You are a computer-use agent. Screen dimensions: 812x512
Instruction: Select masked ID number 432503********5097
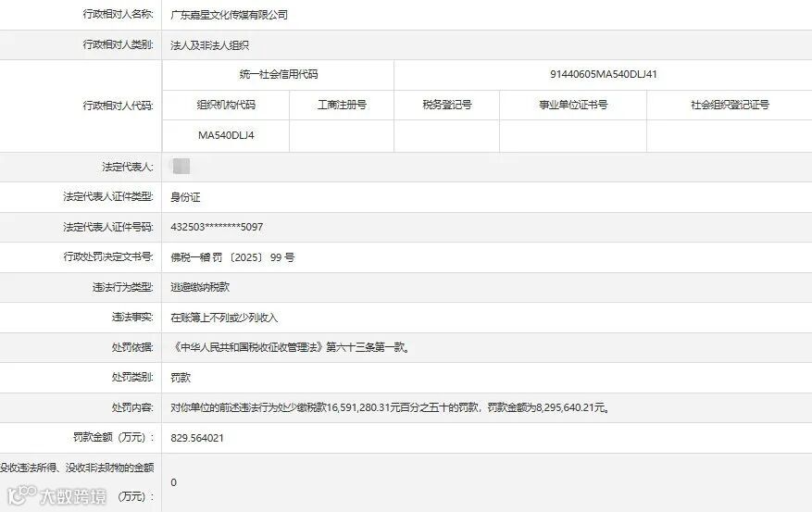coord(217,227)
